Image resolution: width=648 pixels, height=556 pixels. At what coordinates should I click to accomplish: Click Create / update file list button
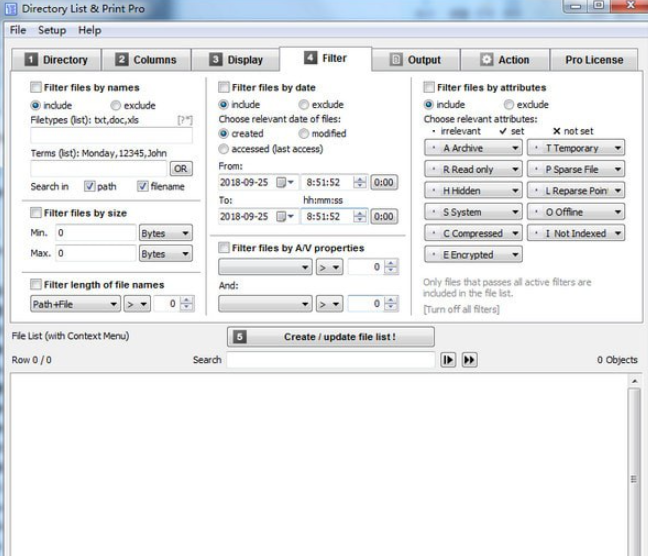pos(331,337)
